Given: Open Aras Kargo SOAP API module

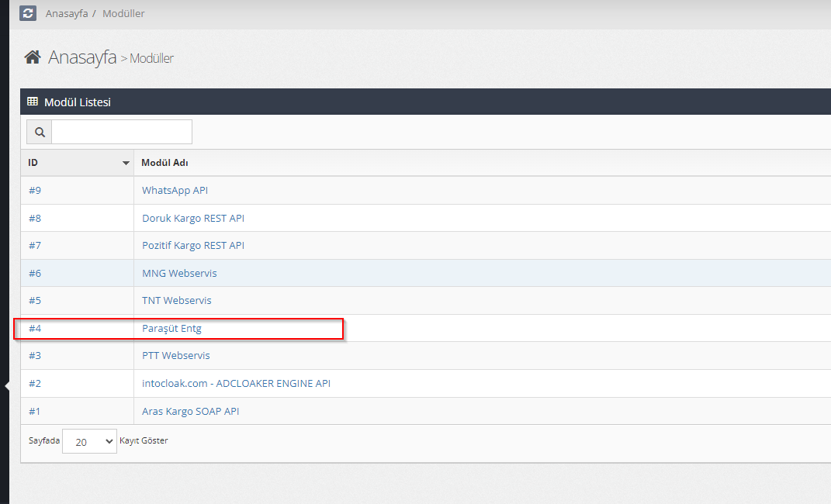Looking at the screenshot, I should 190,411.
